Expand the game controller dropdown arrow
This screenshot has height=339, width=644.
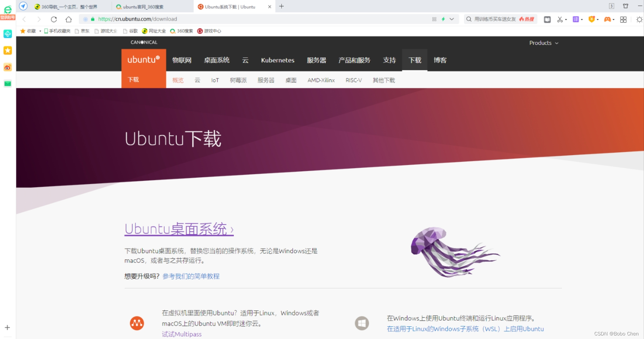[613, 20]
